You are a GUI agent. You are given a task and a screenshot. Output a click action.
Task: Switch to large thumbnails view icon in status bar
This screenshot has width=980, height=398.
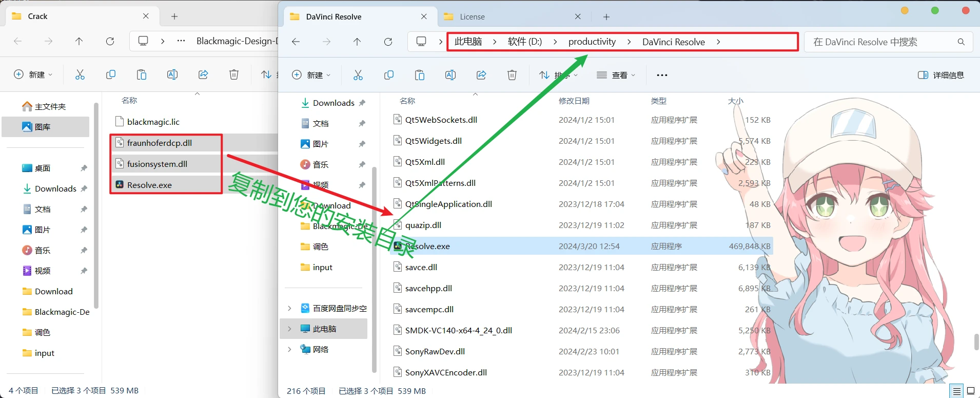pos(971,391)
